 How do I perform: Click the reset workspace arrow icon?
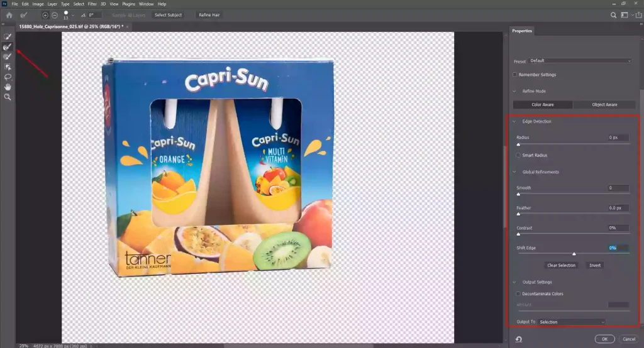(519, 339)
